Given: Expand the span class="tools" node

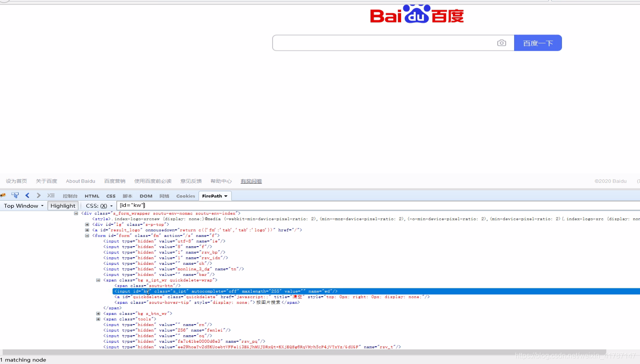Looking at the screenshot, I should click(98, 319).
